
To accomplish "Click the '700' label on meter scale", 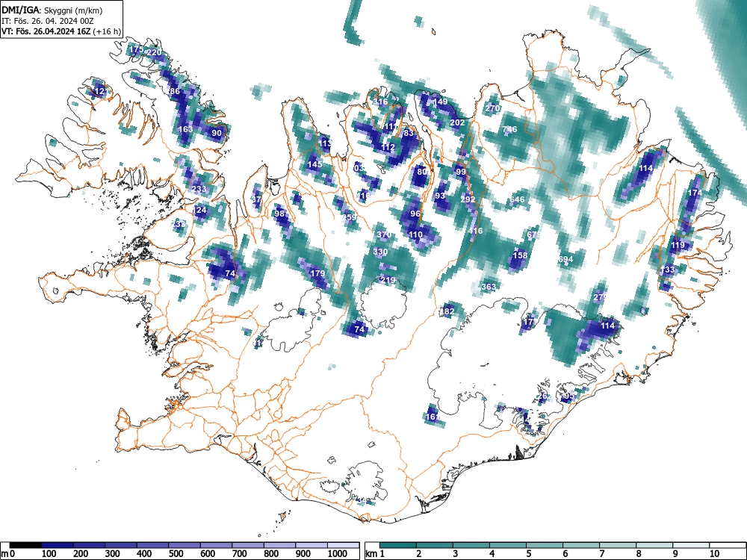I will [240, 553].
